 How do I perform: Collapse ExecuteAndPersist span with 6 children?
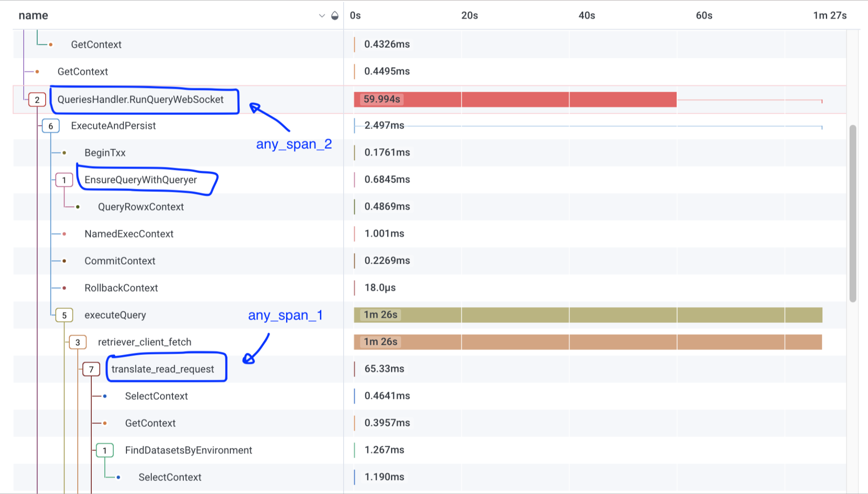(x=51, y=126)
